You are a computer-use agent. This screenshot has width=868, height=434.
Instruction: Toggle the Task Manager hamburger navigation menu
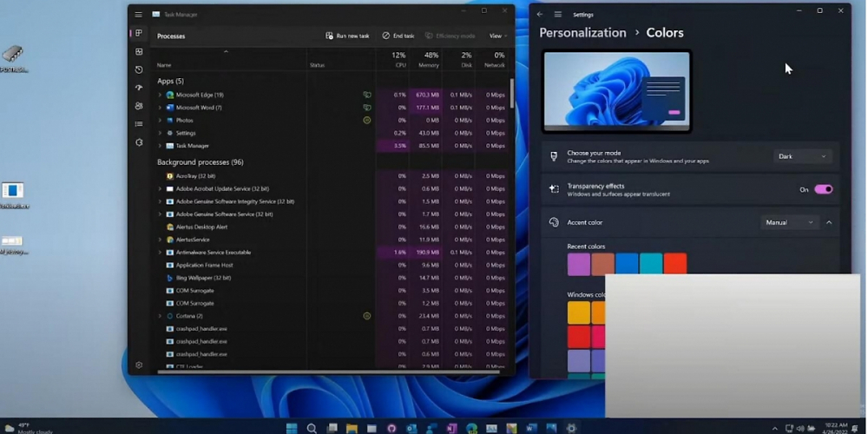(x=138, y=15)
